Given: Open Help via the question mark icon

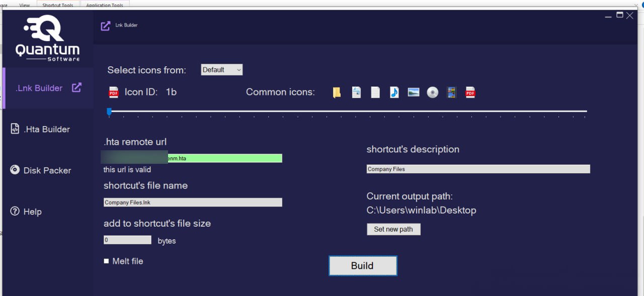Looking at the screenshot, I should pos(15,211).
